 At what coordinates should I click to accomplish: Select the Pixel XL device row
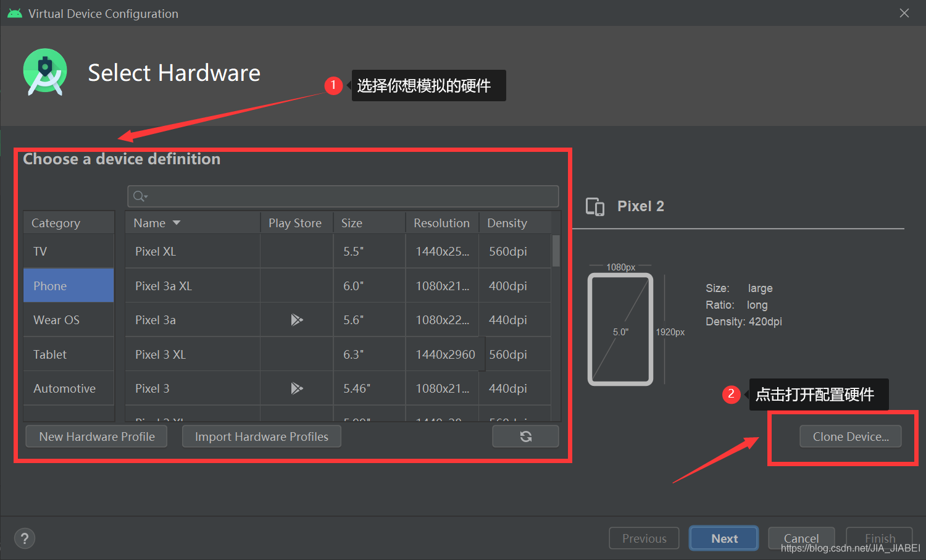[338, 251]
